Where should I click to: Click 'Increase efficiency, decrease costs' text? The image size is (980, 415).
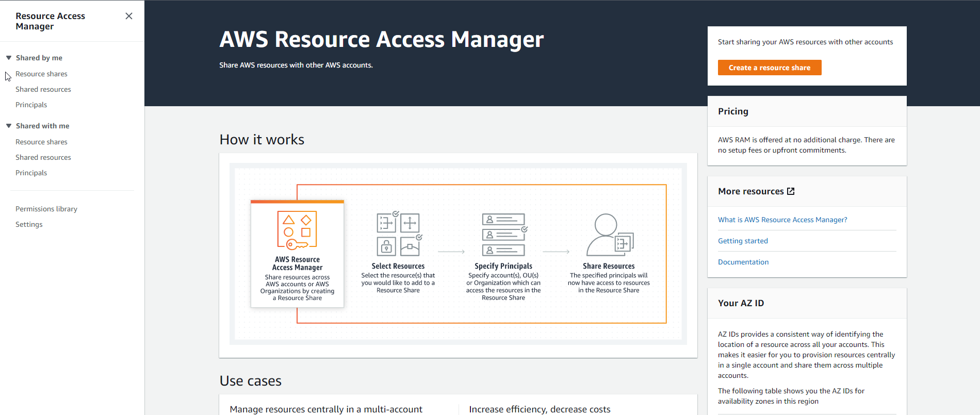point(540,409)
